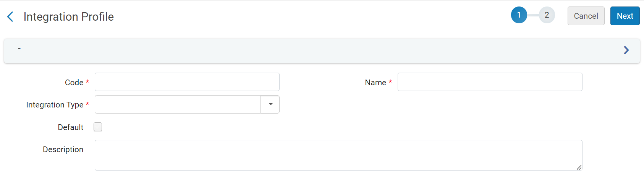Click the Name field label
Viewport: 644px width, 182px height.
(375, 83)
